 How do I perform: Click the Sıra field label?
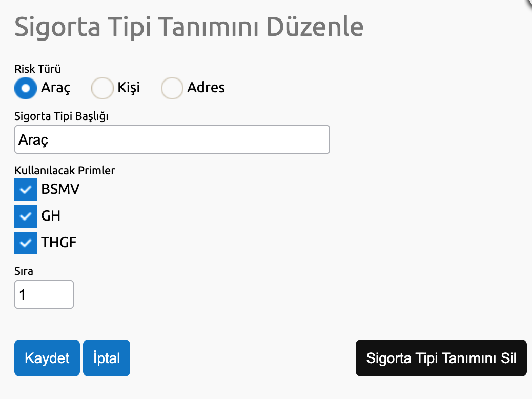[24, 270]
